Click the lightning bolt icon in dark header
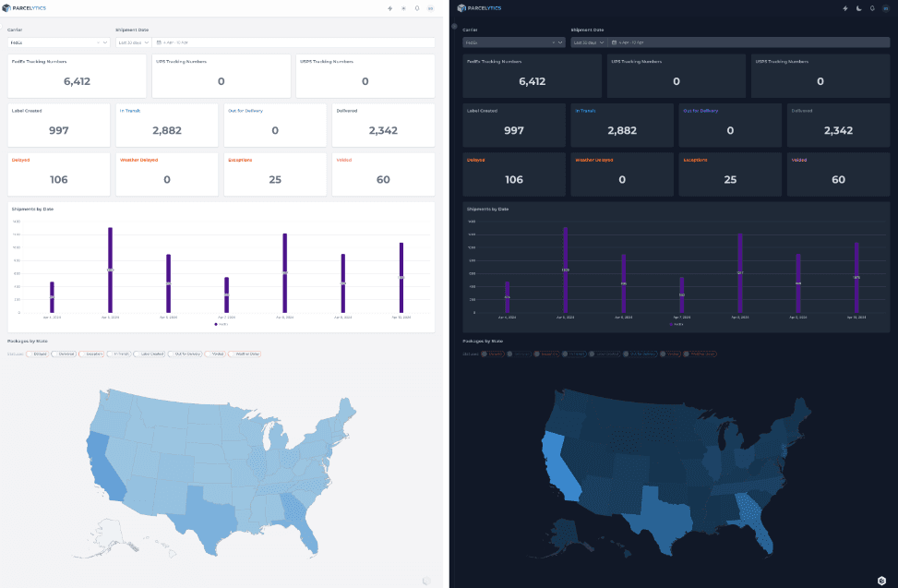The height and width of the screenshot is (588, 898). pyautogui.click(x=845, y=8)
